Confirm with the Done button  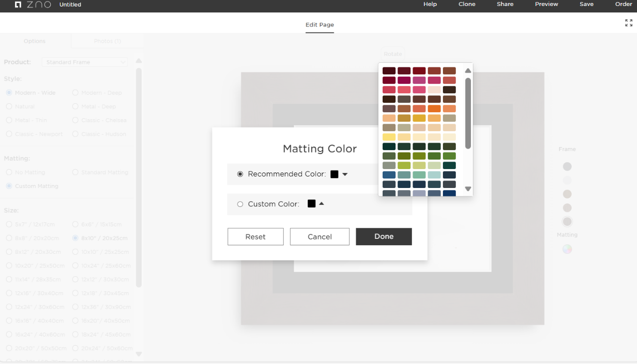(x=384, y=236)
